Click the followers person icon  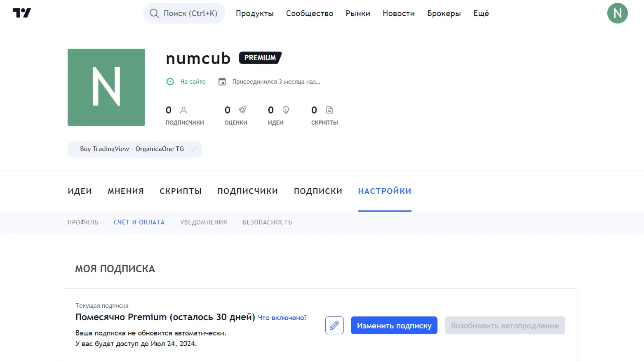click(184, 110)
